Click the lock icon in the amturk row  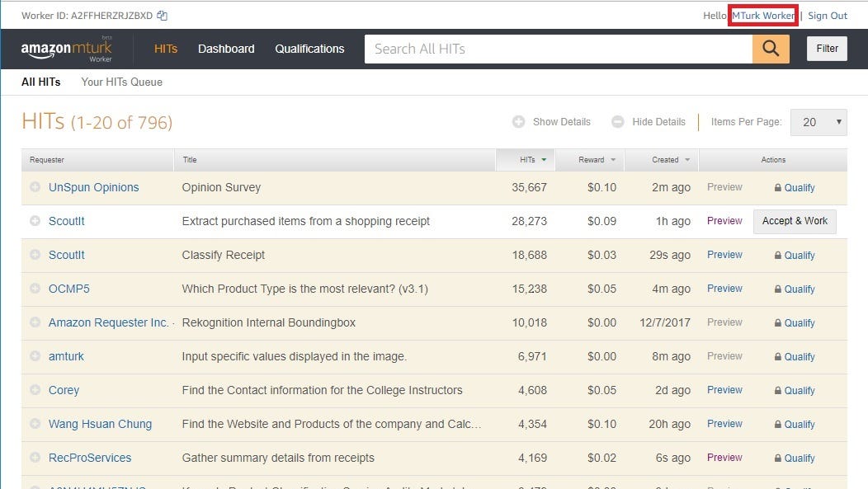pos(778,356)
